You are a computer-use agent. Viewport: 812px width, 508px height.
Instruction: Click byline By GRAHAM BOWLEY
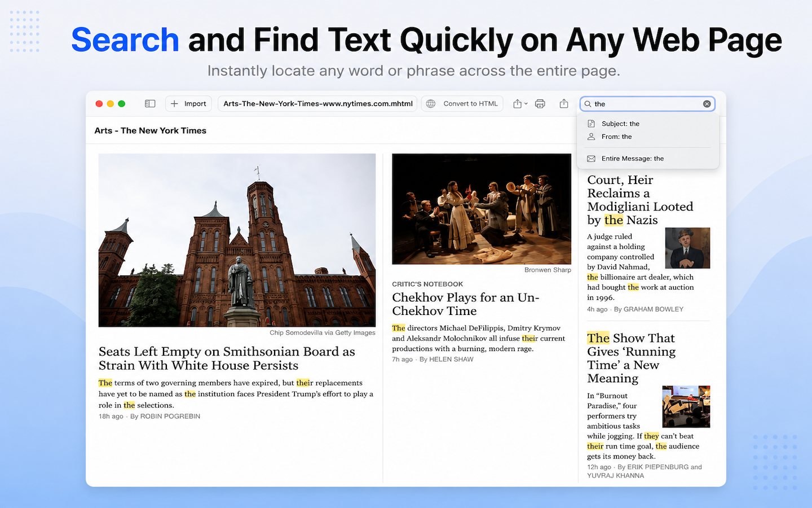tap(648, 309)
